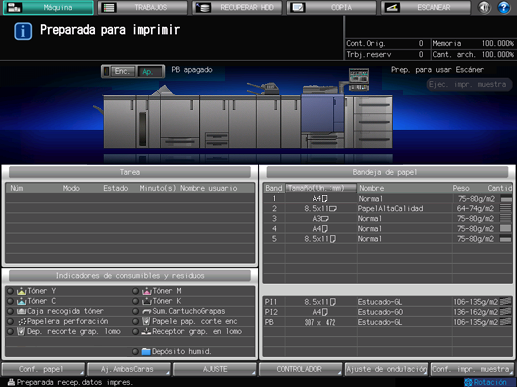The image size is (517, 387).
Task: Switch PB power to Enc.
Action: (122, 71)
